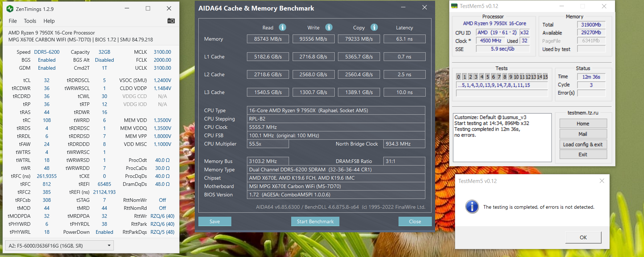
Task: Click the Close button in AIDA64 benchmark
Action: click(415, 221)
